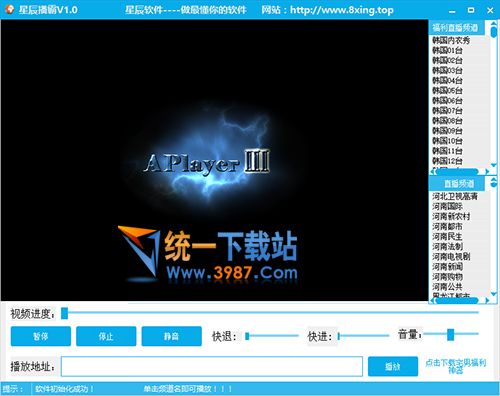Open the 点击下载宅男福利神器 link
The height and width of the screenshot is (396, 500).
[456, 366]
